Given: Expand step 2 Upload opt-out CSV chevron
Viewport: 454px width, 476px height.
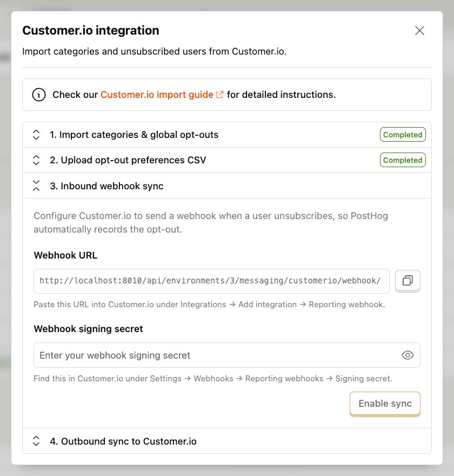Looking at the screenshot, I should tap(36, 160).
